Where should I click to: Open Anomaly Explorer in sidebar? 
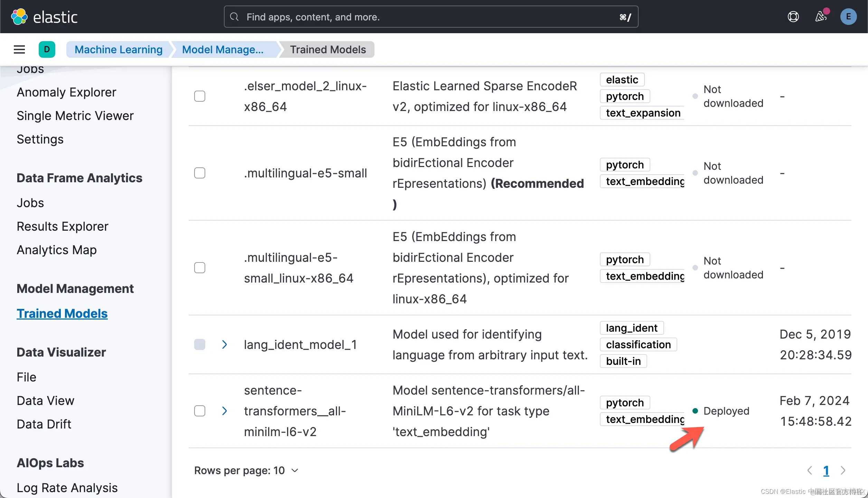pos(66,92)
